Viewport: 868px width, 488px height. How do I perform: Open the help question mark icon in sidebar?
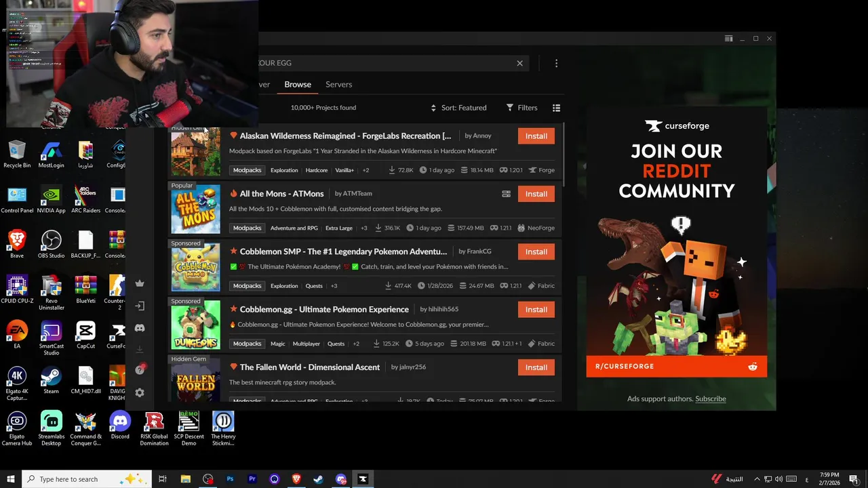[140, 370]
